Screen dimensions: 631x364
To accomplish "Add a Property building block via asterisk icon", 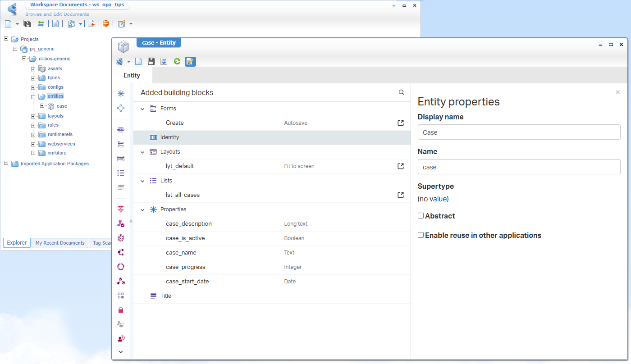I will tap(121, 94).
